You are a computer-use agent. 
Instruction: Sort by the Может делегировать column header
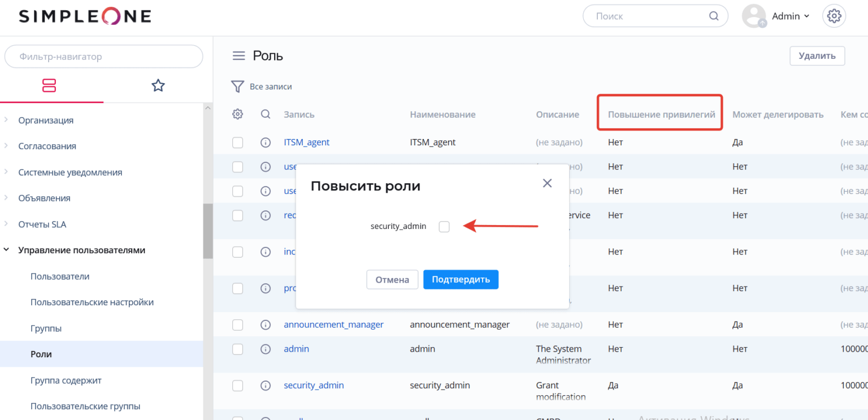778,114
